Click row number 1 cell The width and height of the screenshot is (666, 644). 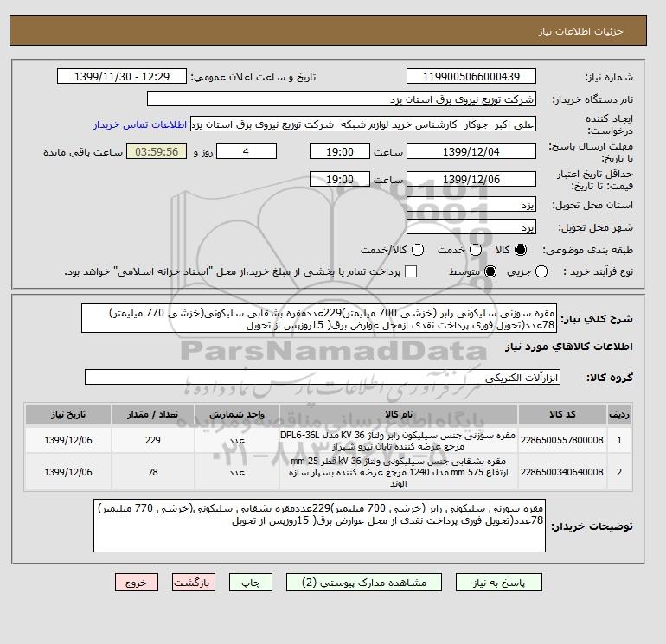[x=619, y=440]
